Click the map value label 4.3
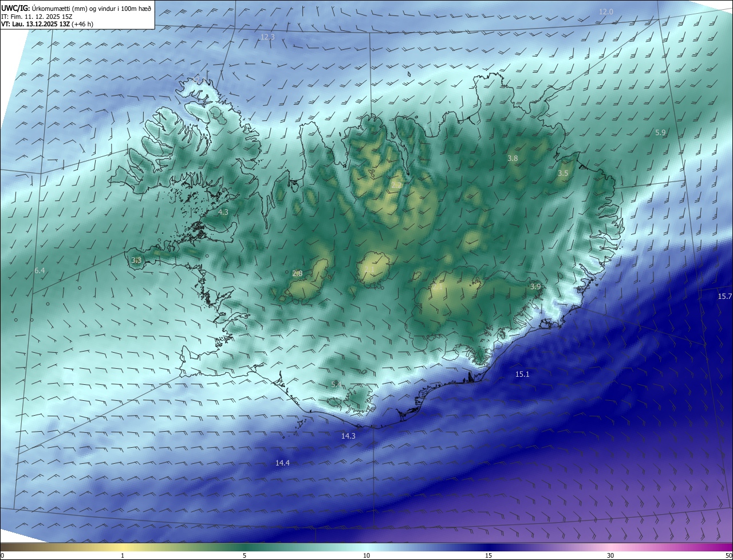The height and width of the screenshot is (560, 733). point(223,212)
